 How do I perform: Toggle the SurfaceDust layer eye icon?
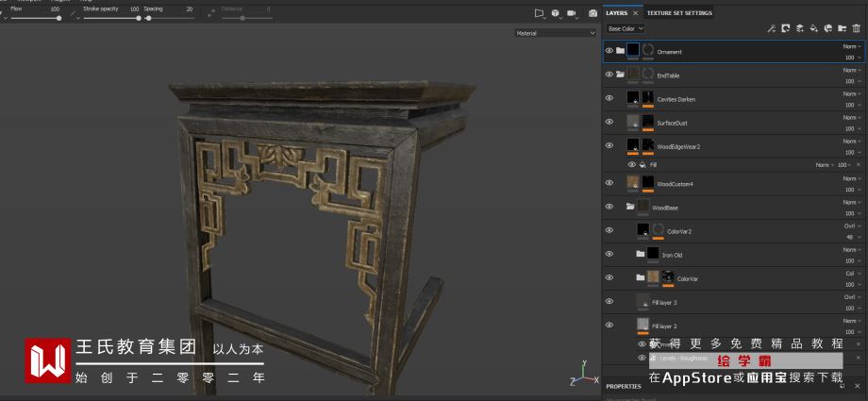tap(609, 122)
